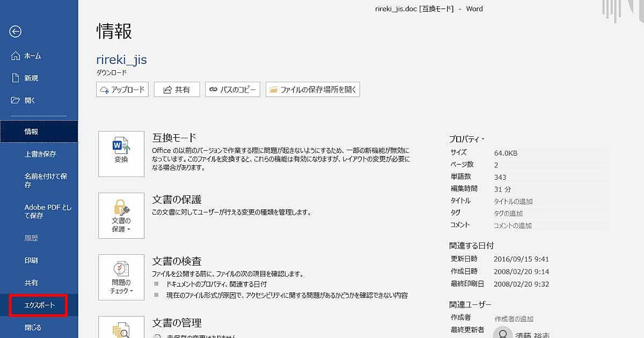
Task: Click the manage document magnifier icon
Action: (x=121, y=331)
